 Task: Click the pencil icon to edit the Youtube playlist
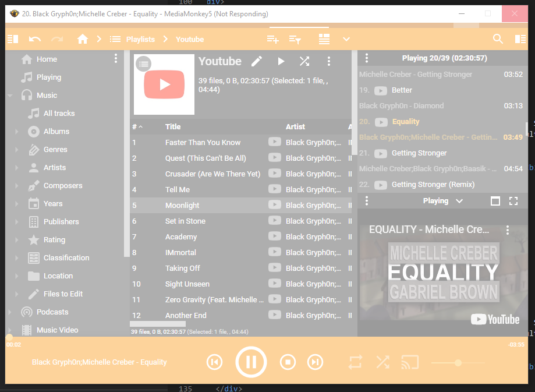click(257, 61)
